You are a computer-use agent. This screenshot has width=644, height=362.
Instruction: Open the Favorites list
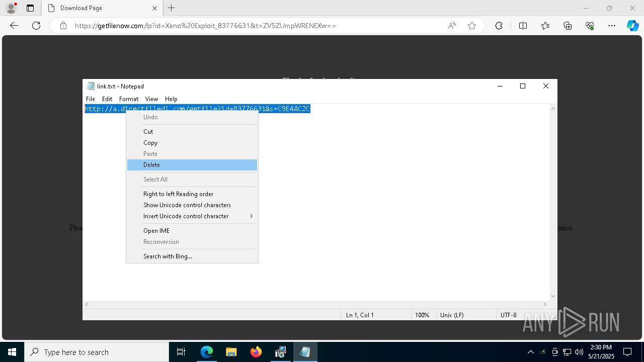545,26
